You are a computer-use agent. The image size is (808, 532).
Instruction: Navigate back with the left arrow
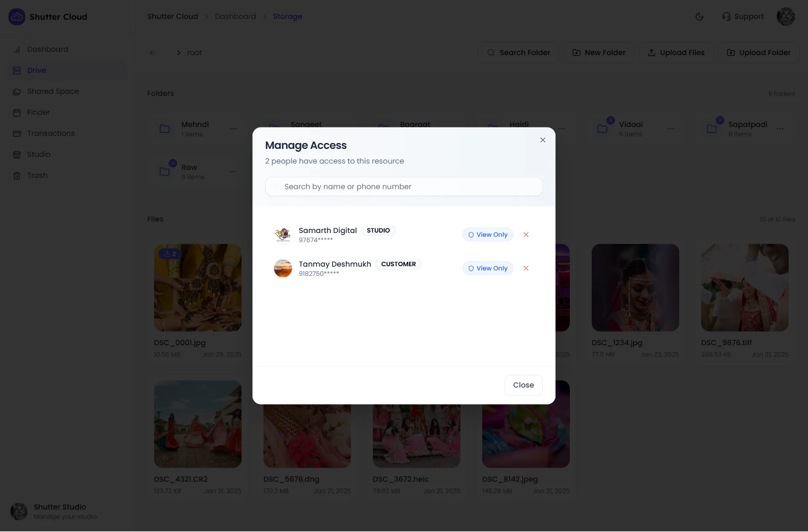coord(153,53)
